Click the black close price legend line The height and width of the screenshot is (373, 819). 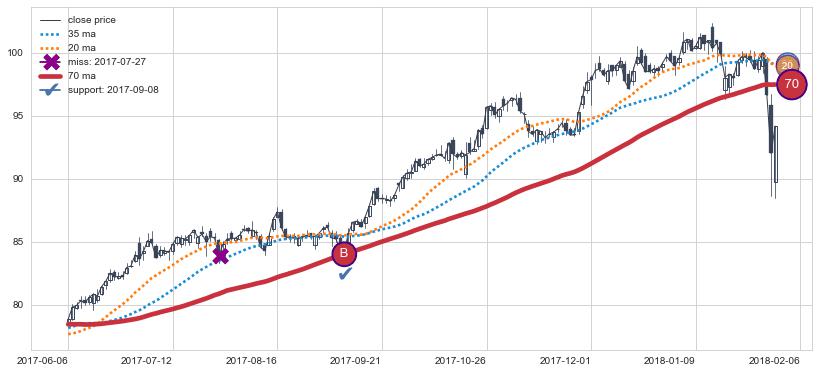pos(51,20)
